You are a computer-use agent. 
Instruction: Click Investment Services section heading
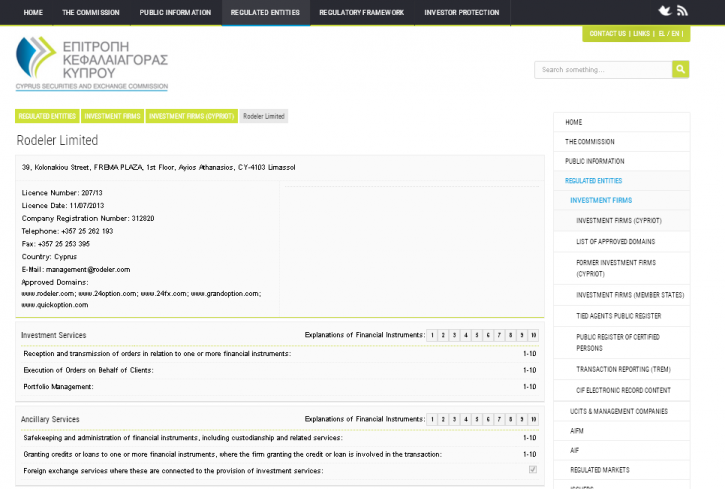(53, 335)
